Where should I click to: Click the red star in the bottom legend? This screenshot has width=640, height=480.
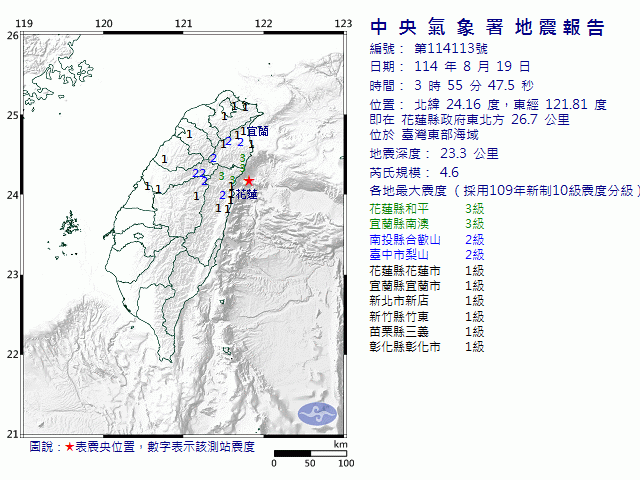(69, 446)
